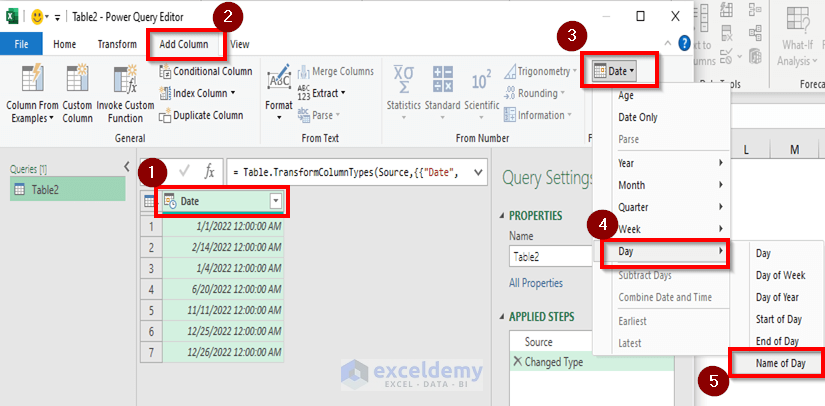Click inside the formula bar
The image size is (825, 406).
[x=349, y=171]
